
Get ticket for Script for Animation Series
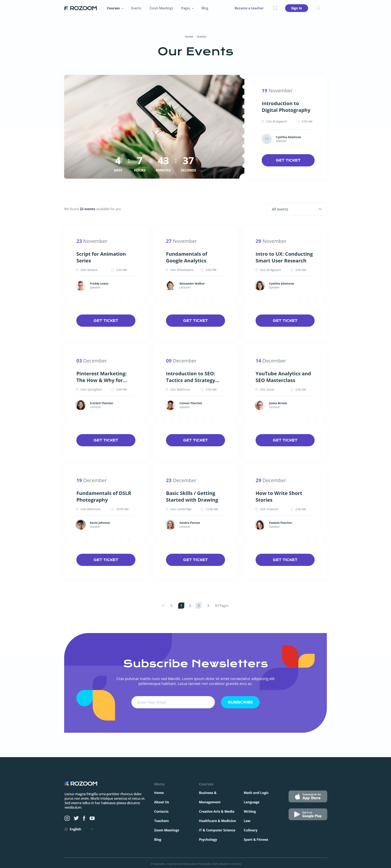tap(106, 320)
